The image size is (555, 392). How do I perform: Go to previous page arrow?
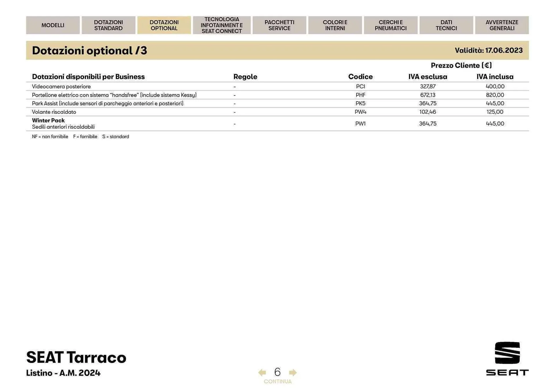coord(262,372)
